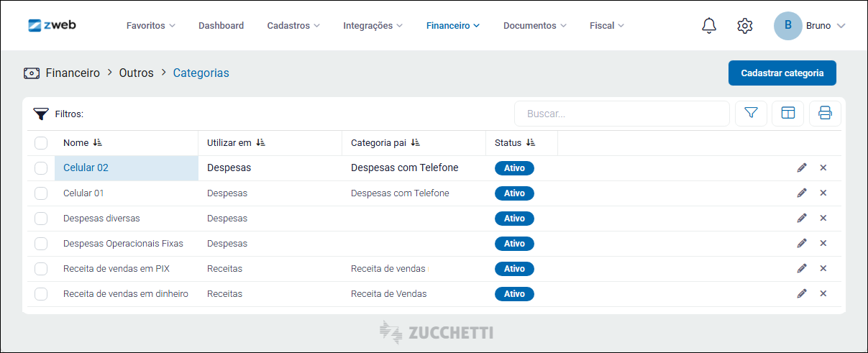This screenshot has width=868, height=353.
Task: Click the filter funnel button beside search
Action: point(751,114)
